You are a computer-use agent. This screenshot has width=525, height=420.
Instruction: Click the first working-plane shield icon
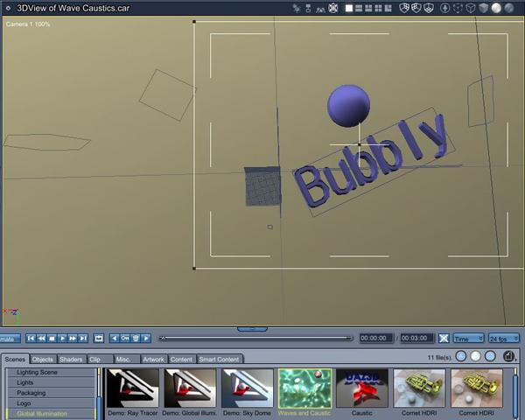click(404, 9)
